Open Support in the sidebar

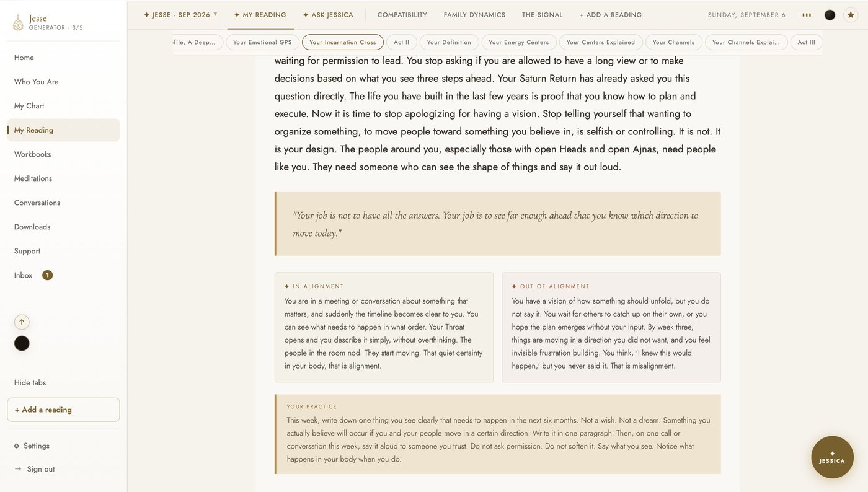pyautogui.click(x=63, y=251)
